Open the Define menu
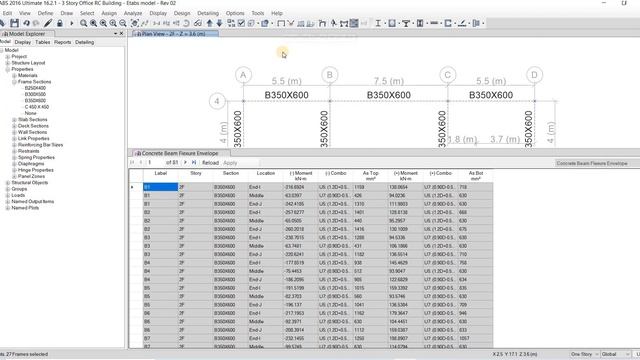 tap(45, 13)
